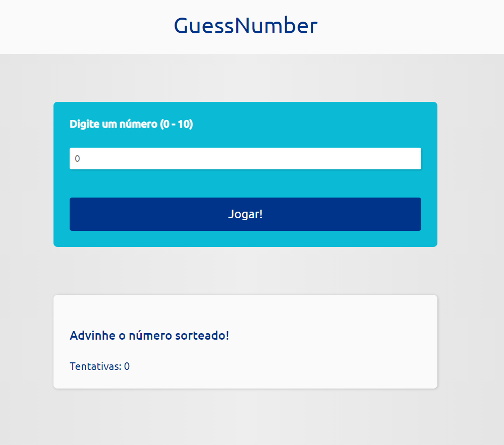Click the GuessNumber page title
The height and width of the screenshot is (445, 504).
click(x=246, y=25)
